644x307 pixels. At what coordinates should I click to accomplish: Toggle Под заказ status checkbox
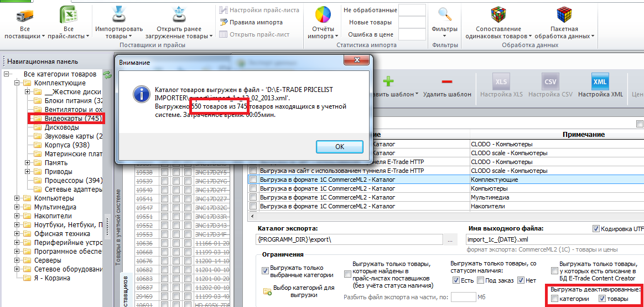coord(480,280)
